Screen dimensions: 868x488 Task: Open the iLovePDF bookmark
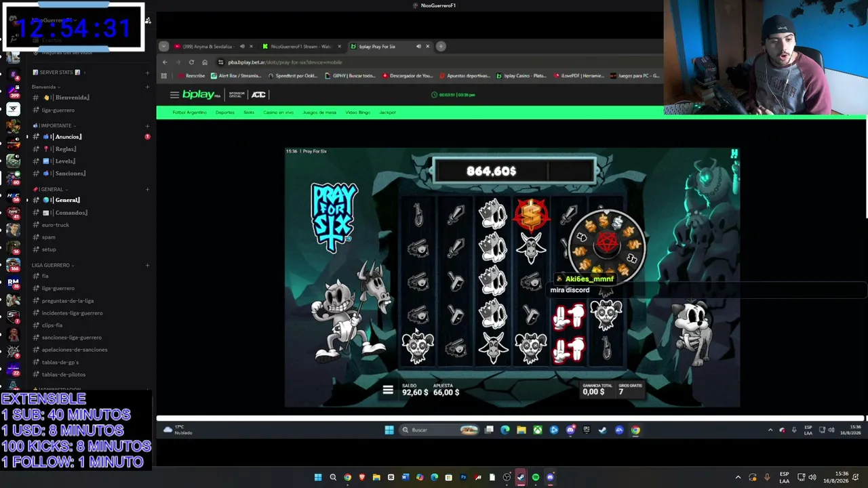[x=579, y=76]
